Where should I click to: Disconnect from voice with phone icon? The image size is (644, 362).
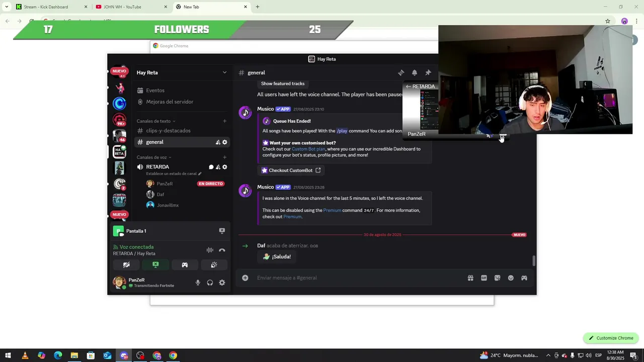(x=222, y=250)
